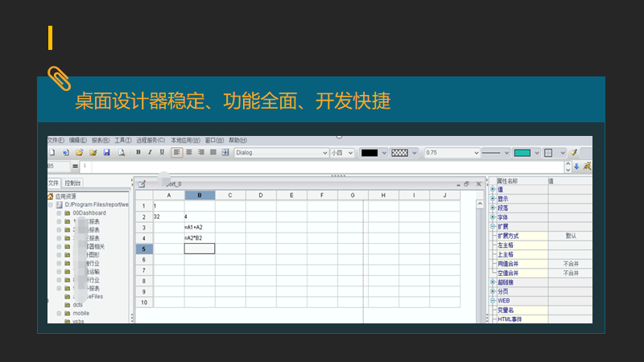Click the equals sign formula button
This screenshot has height=362, width=644.
click(x=75, y=166)
